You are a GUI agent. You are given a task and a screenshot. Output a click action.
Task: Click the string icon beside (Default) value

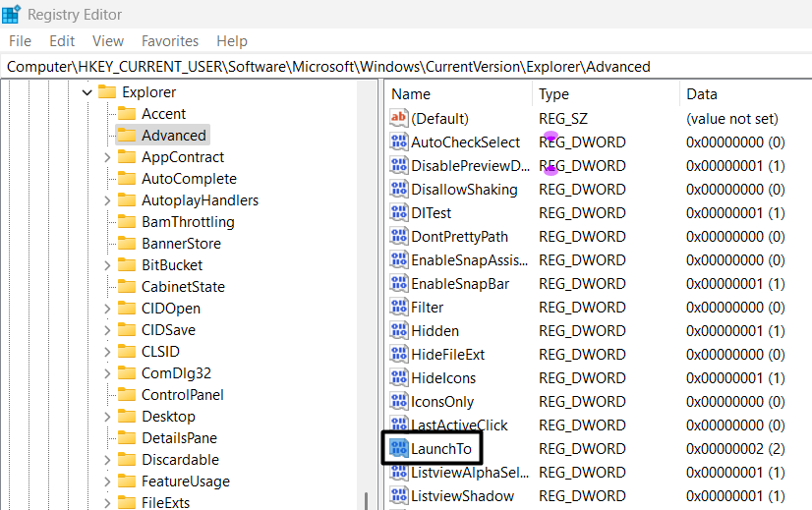click(x=398, y=118)
